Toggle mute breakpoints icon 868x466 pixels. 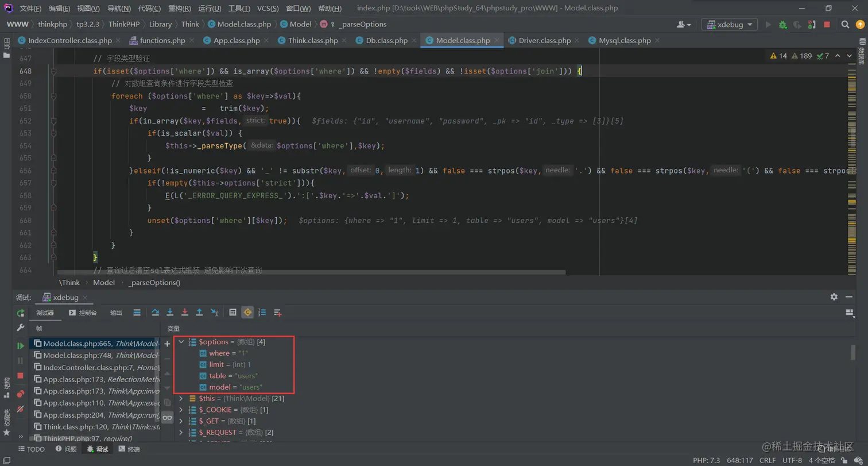21,409
